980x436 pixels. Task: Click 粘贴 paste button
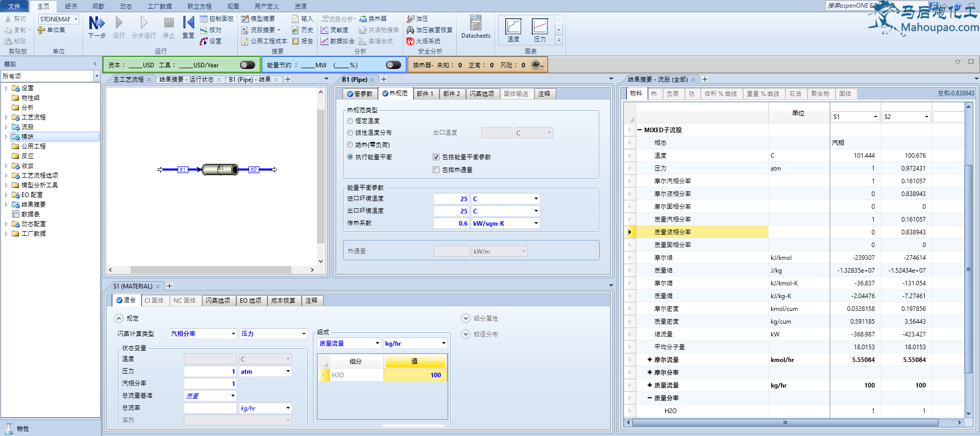(16, 41)
